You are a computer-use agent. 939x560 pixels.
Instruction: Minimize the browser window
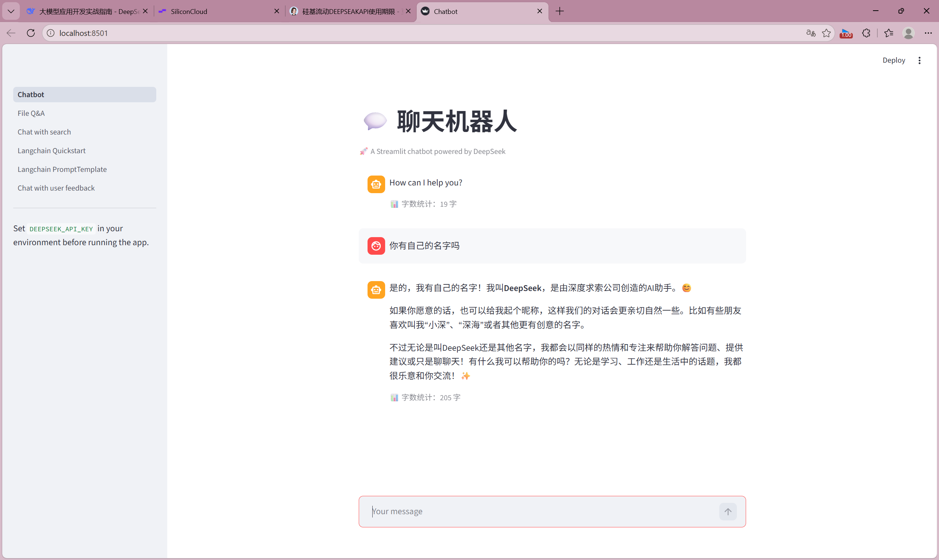pos(876,11)
